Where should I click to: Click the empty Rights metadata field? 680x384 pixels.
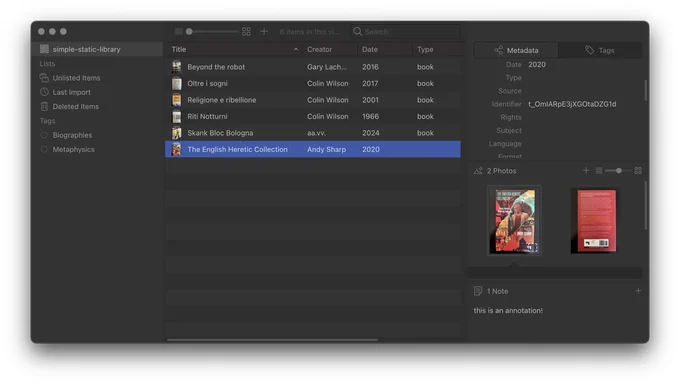[x=583, y=118]
